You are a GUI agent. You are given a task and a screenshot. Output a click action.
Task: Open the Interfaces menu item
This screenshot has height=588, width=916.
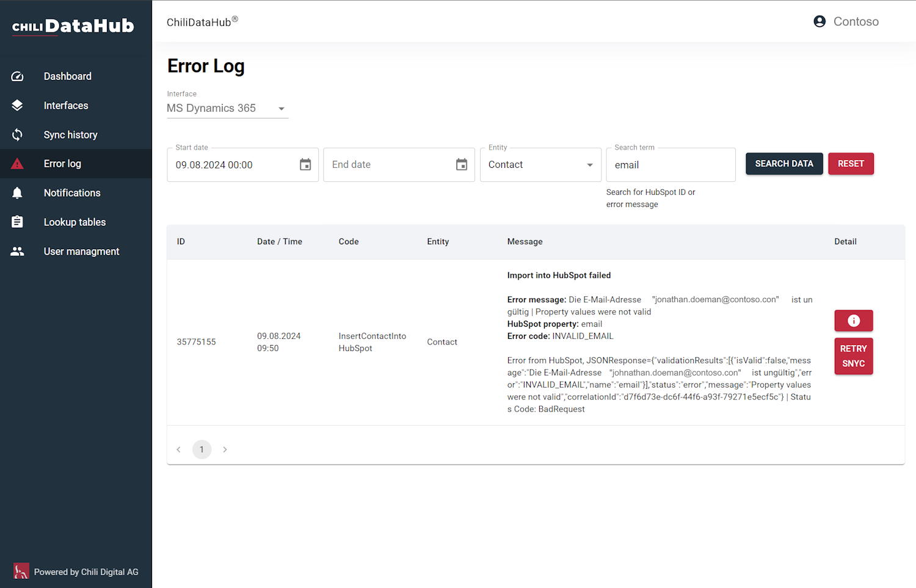76,106
